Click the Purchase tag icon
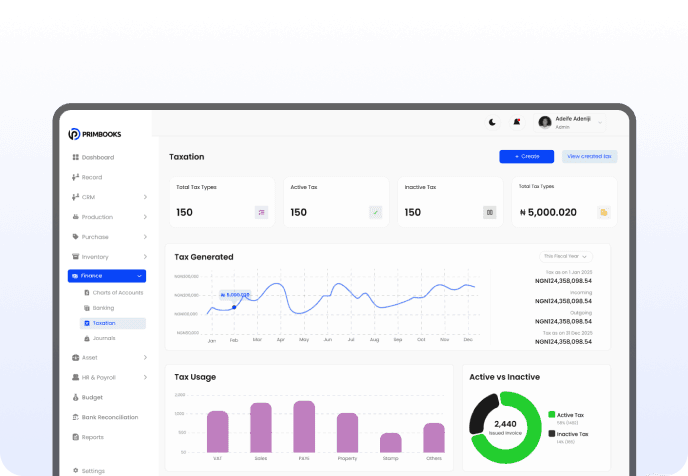This screenshot has height=476, width=688. click(75, 237)
